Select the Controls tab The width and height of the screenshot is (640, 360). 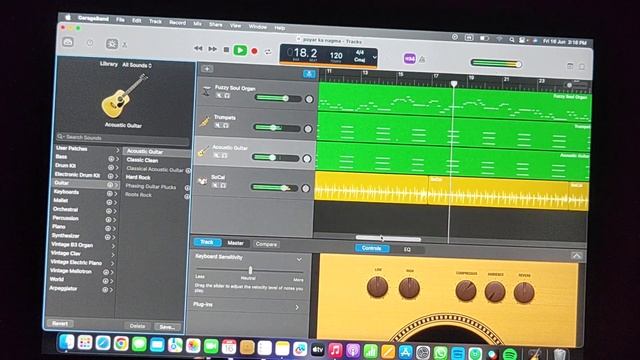point(371,248)
